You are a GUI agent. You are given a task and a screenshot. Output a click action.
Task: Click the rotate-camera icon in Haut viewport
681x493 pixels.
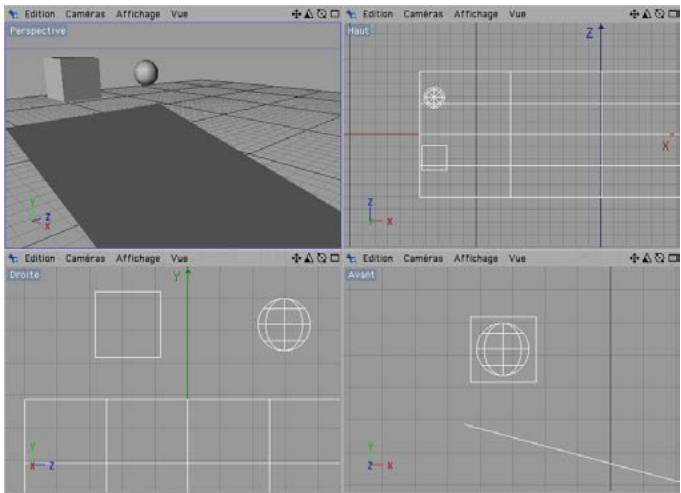tap(660, 14)
